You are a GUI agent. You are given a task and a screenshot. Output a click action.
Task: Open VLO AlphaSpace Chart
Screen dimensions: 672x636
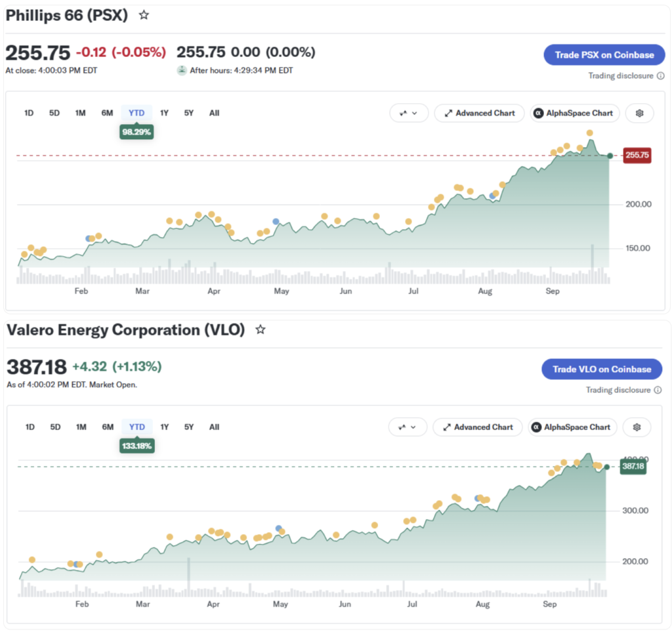point(572,427)
